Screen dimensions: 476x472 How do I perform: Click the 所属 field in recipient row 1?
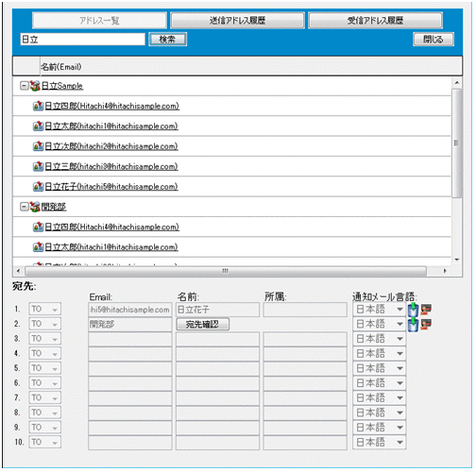click(305, 310)
